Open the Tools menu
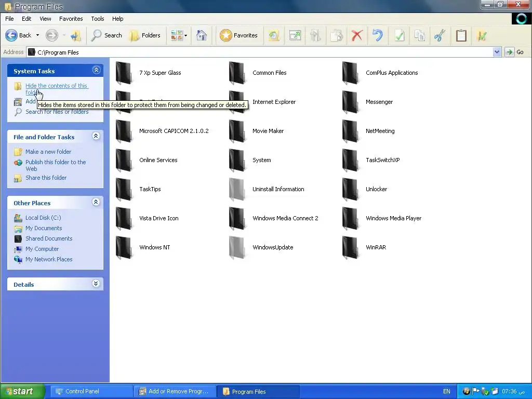Viewport: 532px width, 399px height. pyautogui.click(x=97, y=19)
